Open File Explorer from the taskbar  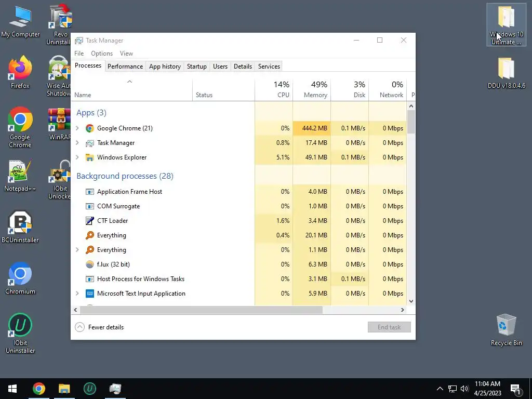64,389
